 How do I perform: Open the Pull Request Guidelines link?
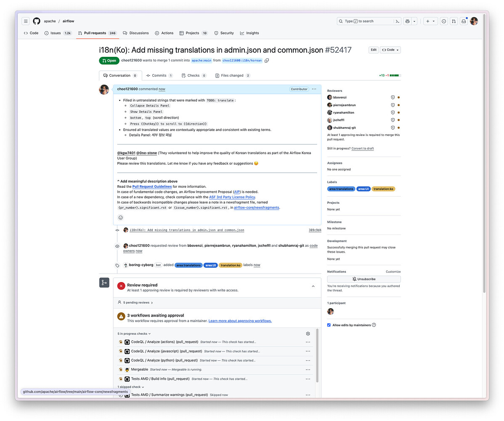[x=152, y=187]
